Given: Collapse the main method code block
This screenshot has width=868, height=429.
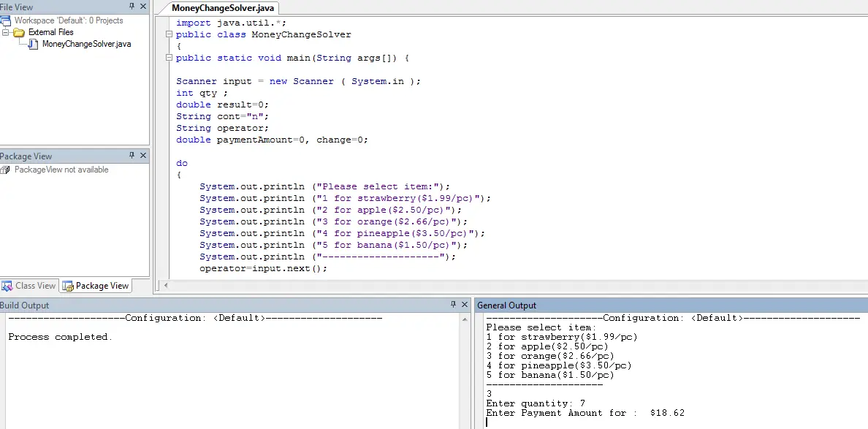Looking at the screenshot, I should click(170, 58).
